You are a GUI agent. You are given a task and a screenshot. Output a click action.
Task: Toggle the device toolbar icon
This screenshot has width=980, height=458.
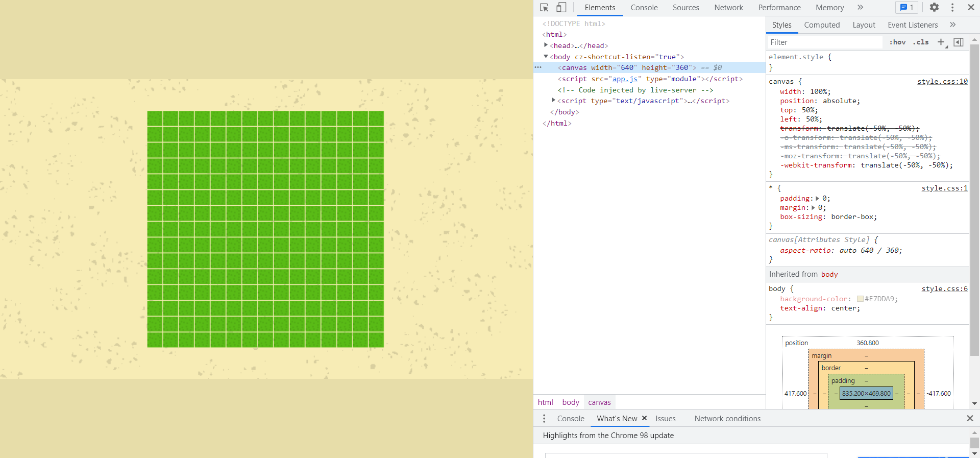pos(561,8)
